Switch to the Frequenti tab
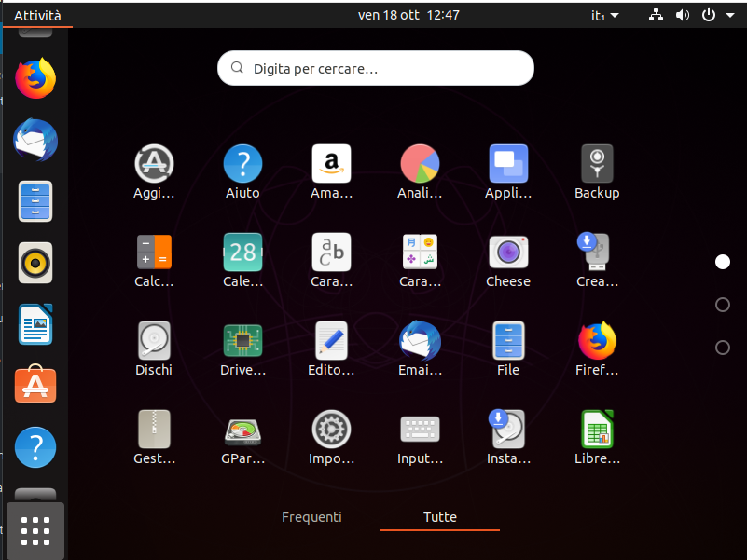The height and width of the screenshot is (560, 747). click(x=311, y=517)
